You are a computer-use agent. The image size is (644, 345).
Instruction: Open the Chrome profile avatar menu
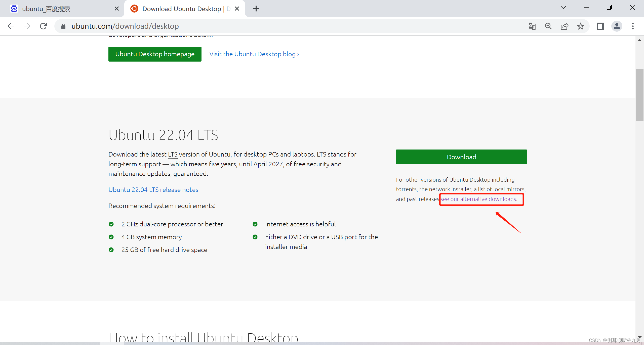(x=617, y=26)
